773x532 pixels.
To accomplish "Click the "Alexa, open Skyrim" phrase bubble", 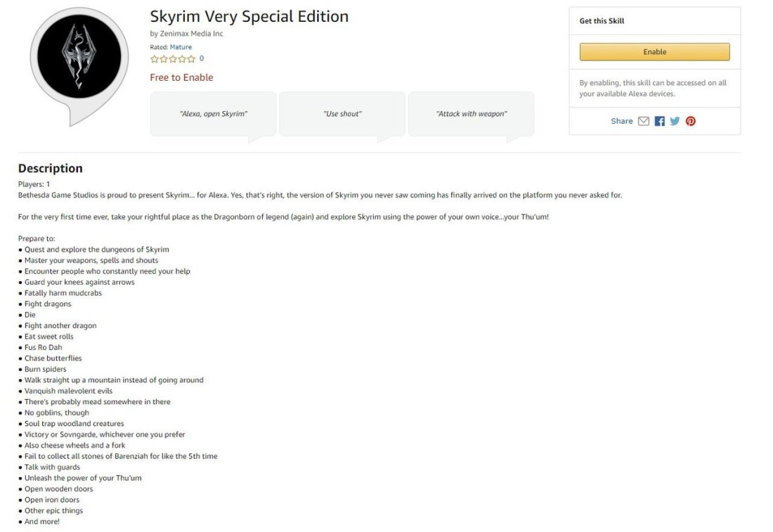I will (213, 114).
